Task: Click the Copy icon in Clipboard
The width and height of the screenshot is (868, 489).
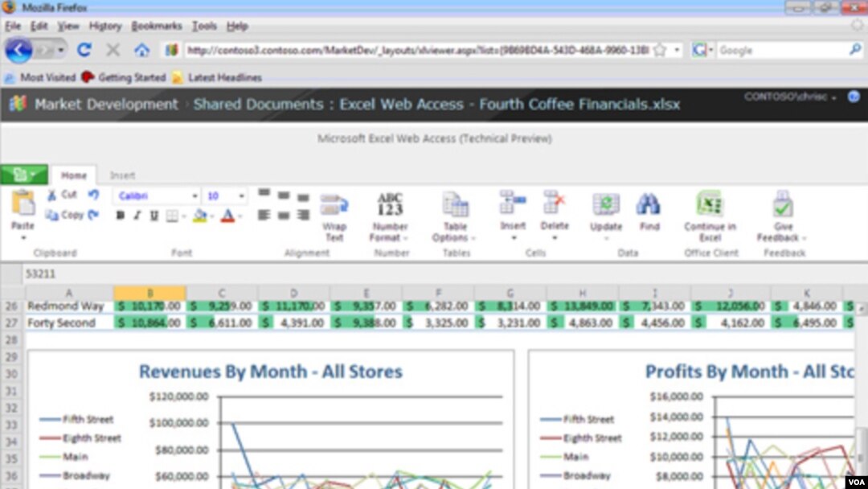Action: (x=52, y=215)
